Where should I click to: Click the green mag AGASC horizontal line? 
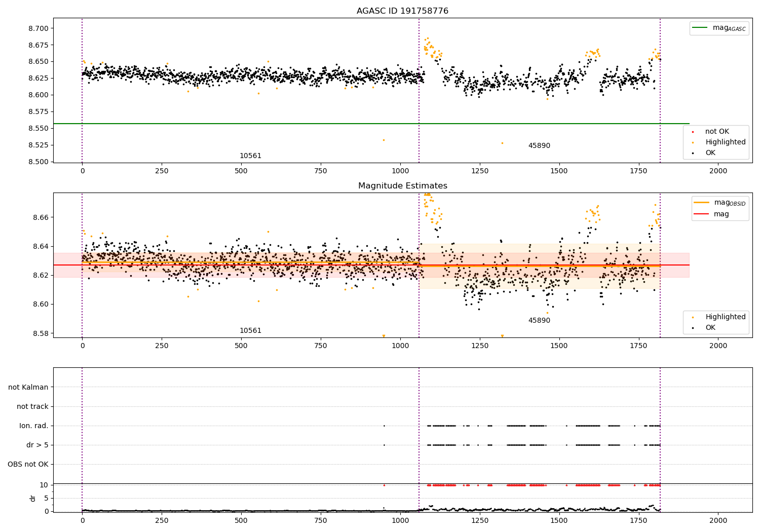pyautogui.click(x=371, y=124)
